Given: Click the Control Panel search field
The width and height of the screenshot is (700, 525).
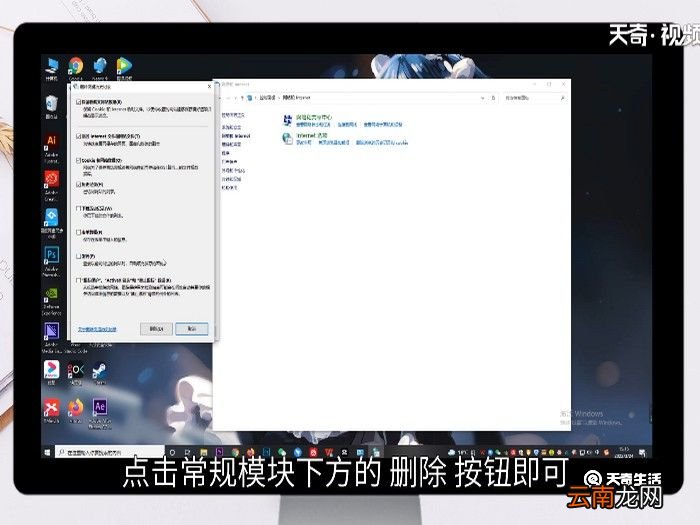Looking at the screenshot, I should [x=534, y=98].
